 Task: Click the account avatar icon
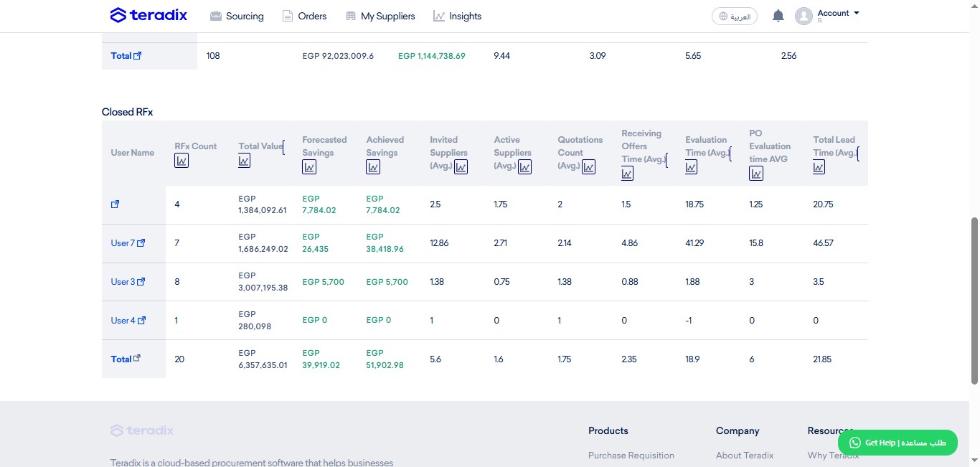coord(804,16)
